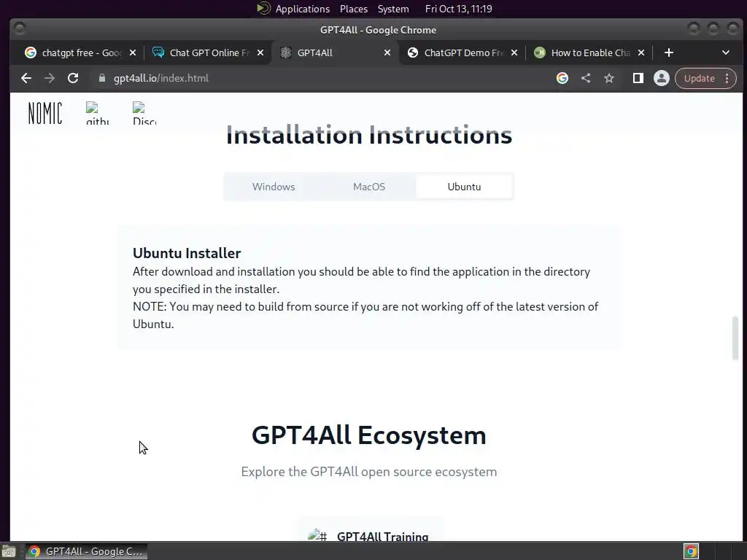Close the Chat GPT Online tab
747x560 pixels.
pos(260,52)
